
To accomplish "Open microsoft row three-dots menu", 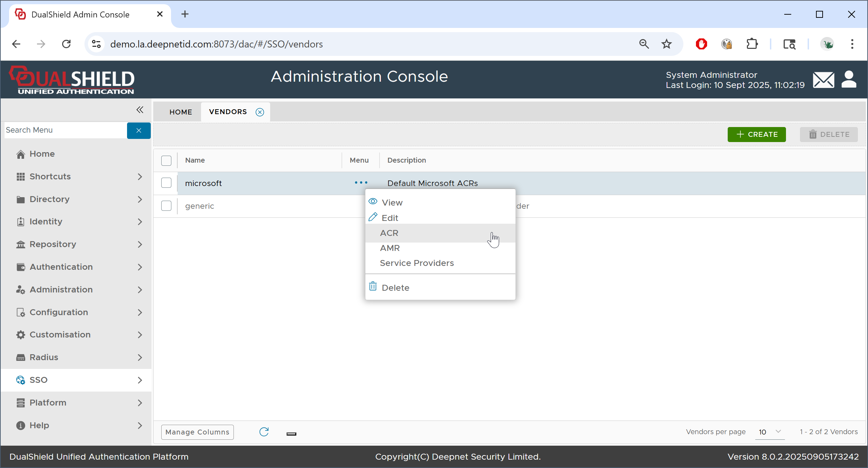I will tap(361, 183).
